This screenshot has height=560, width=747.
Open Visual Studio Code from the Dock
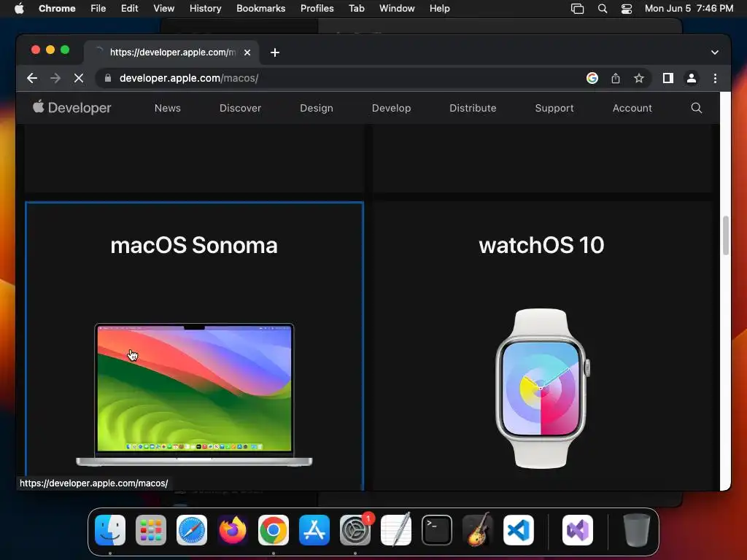[519, 530]
